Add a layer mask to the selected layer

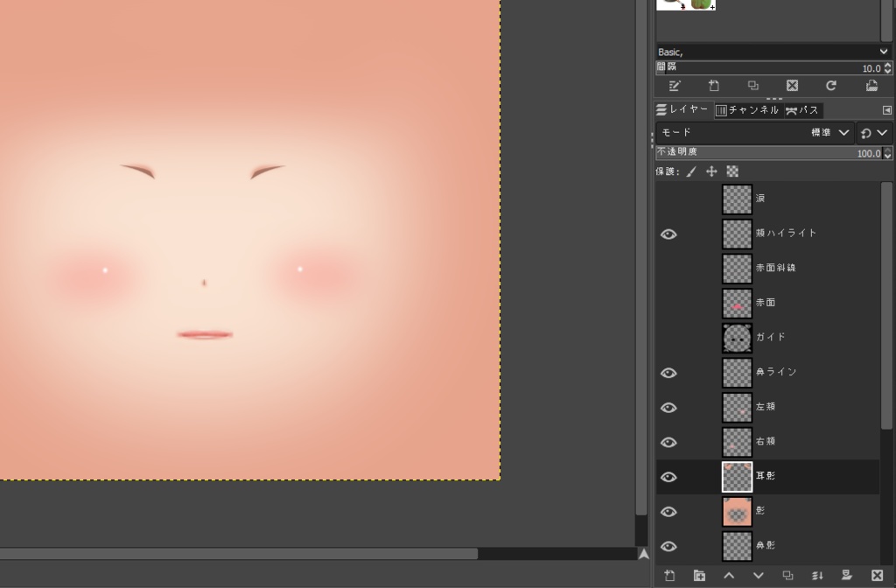click(847, 576)
